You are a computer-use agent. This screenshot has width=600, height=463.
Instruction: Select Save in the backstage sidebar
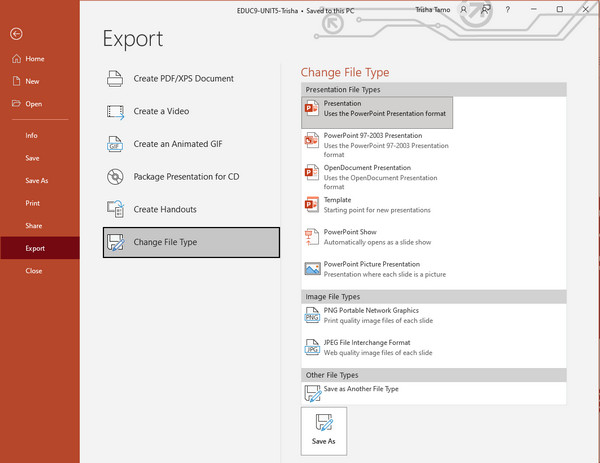[x=32, y=158]
